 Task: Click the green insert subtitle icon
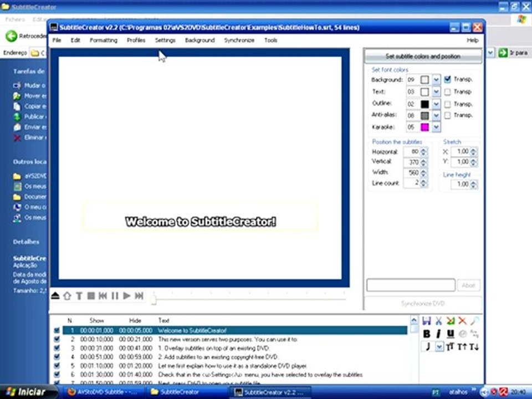point(450,321)
